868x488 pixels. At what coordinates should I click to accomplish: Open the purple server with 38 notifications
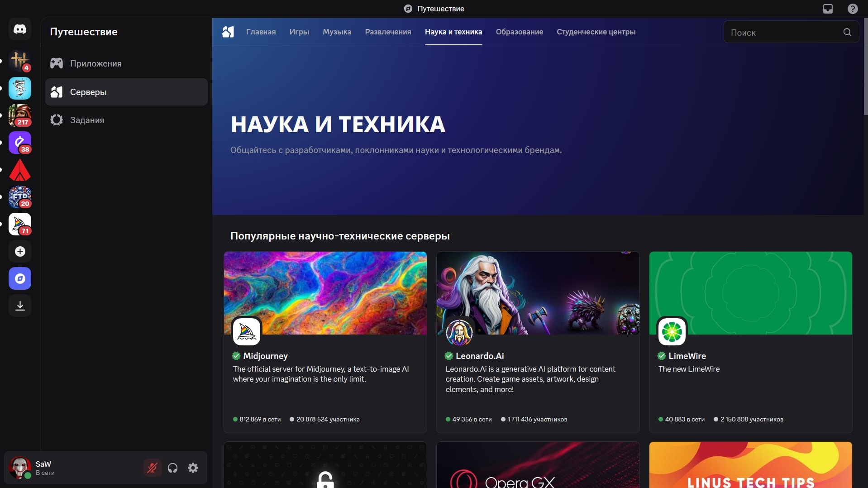[x=20, y=143]
